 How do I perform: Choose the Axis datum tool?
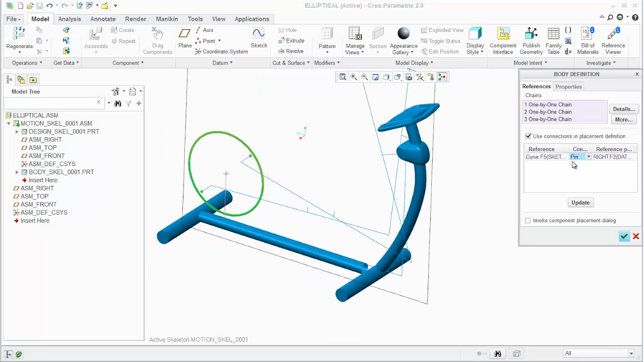204,30
